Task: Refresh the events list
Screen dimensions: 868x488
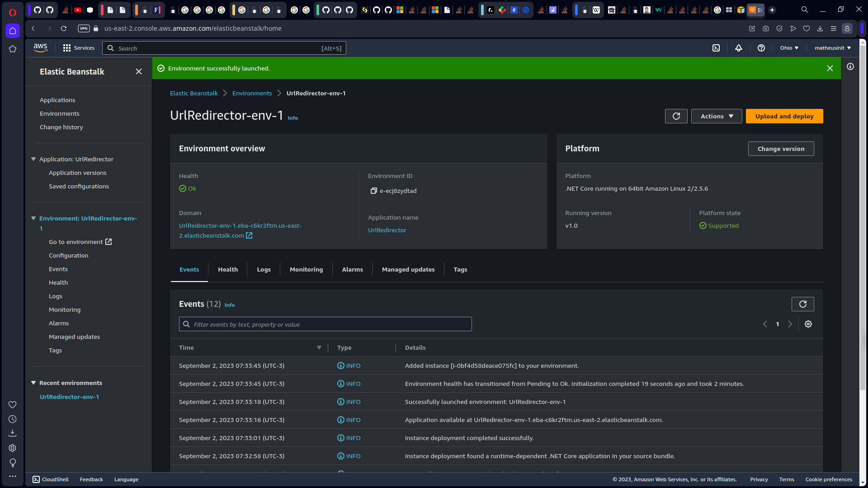Action: 802,304
